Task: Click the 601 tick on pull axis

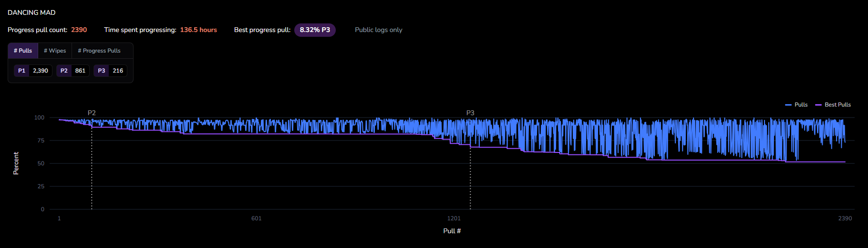Action: [257, 218]
